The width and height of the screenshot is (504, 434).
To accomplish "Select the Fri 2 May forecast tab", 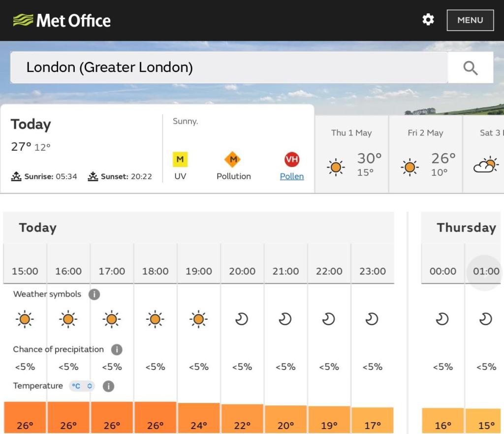I will pyautogui.click(x=425, y=154).
